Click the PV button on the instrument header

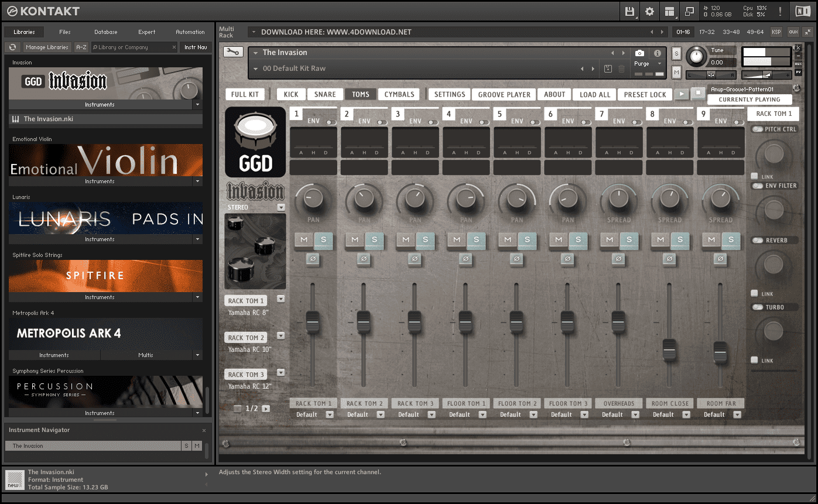click(x=798, y=72)
